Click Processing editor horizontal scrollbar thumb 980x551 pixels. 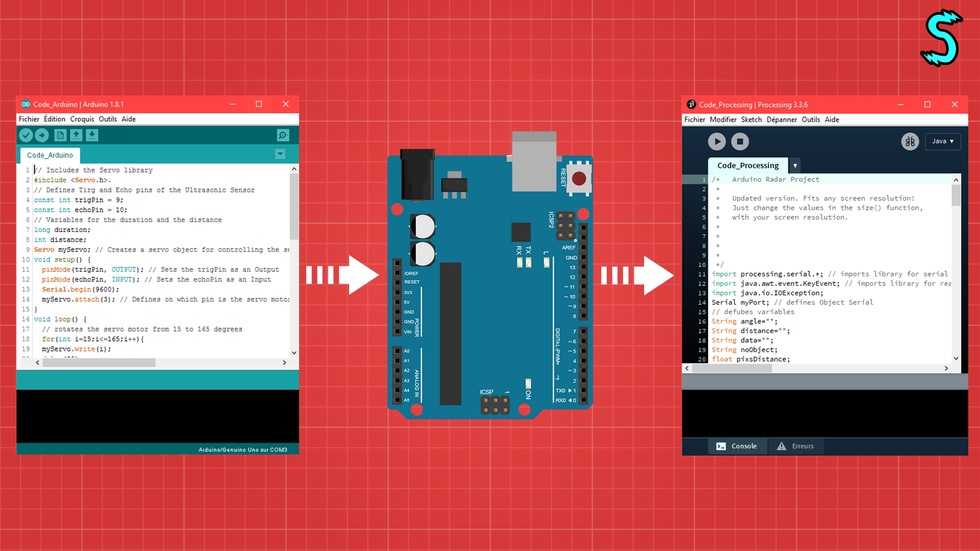pyautogui.click(x=732, y=368)
